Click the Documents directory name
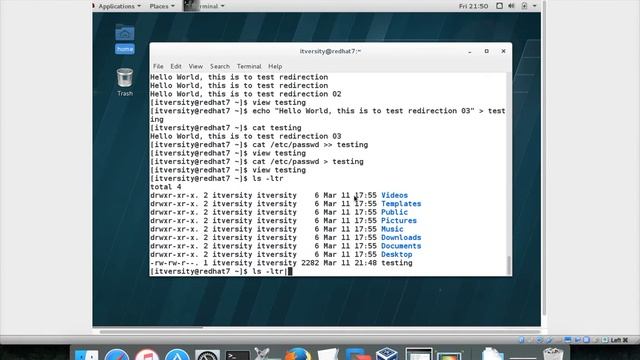 (x=401, y=246)
